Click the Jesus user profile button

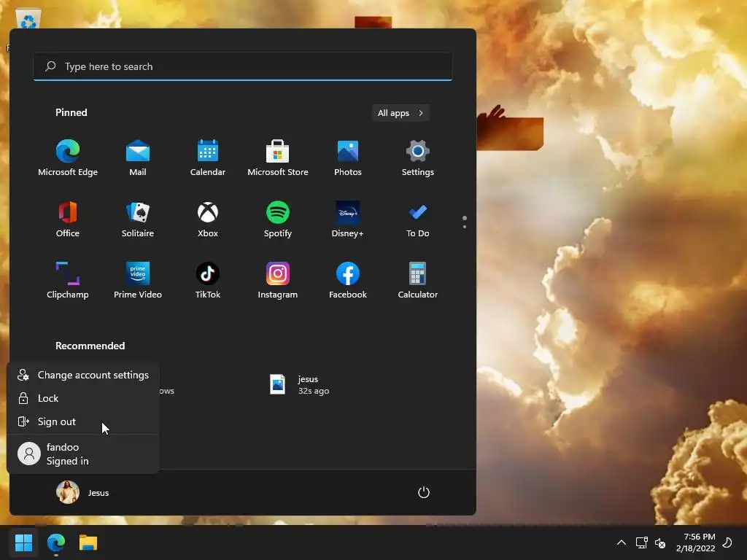[x=83, y=492]
